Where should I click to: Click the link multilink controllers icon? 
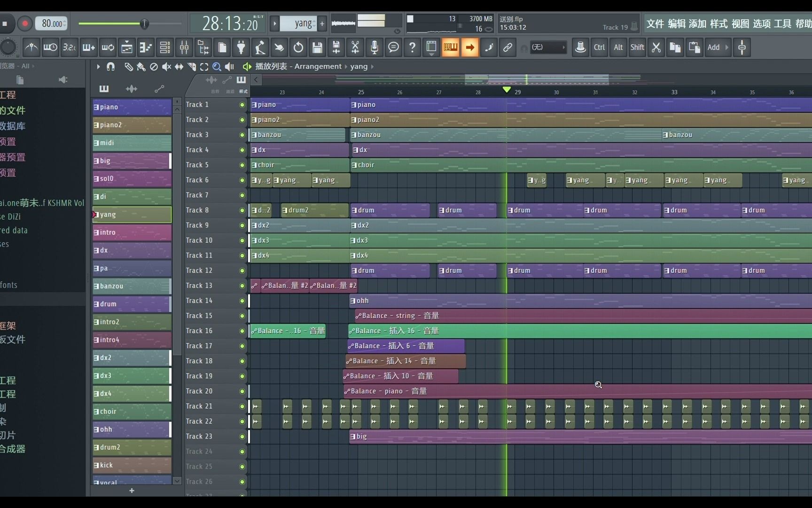(508, 48)
